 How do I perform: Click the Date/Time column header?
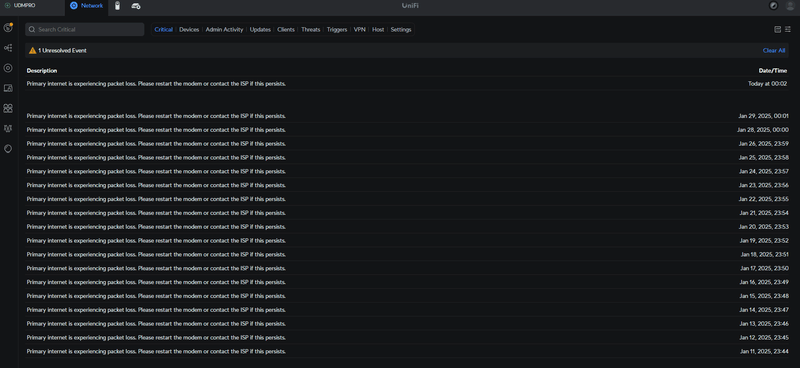(x=772, y=70)
